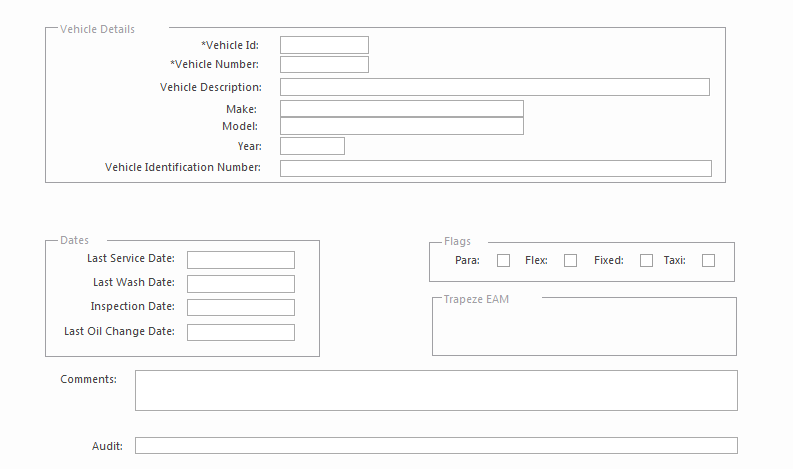Select the Audit field
Viewport: 793px width, 469px height.
pos(436,446)
